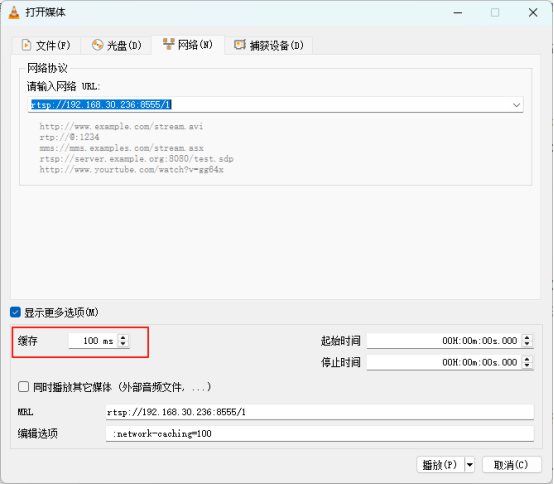This screenshot has height=484, width=554.
Task: Switch to the 文件(F) tab
Action: [46, 46]
